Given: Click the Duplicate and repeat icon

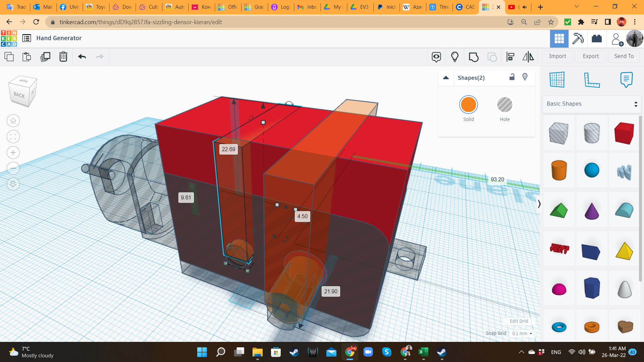Looking at the screenshot, I should (45, 57).
